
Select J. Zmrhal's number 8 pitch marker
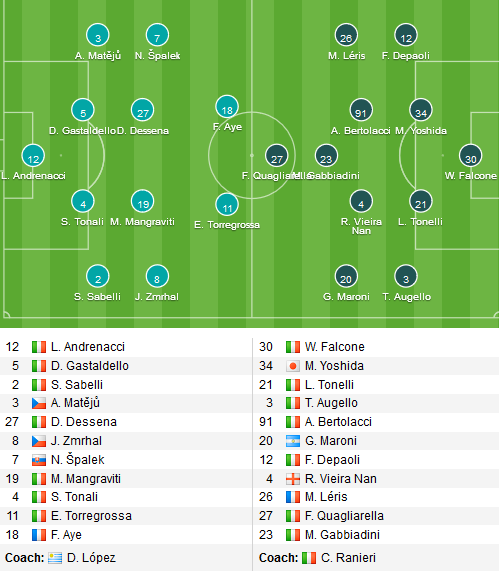(157, 276)
